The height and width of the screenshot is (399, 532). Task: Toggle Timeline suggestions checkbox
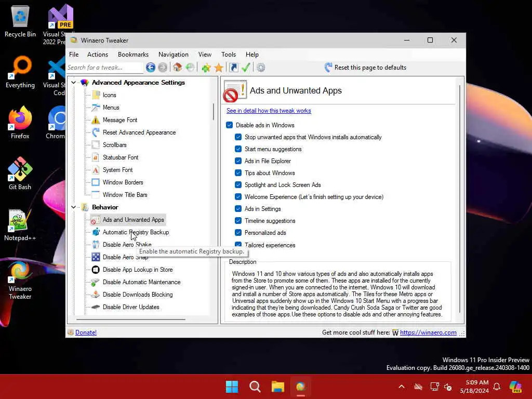238,220
